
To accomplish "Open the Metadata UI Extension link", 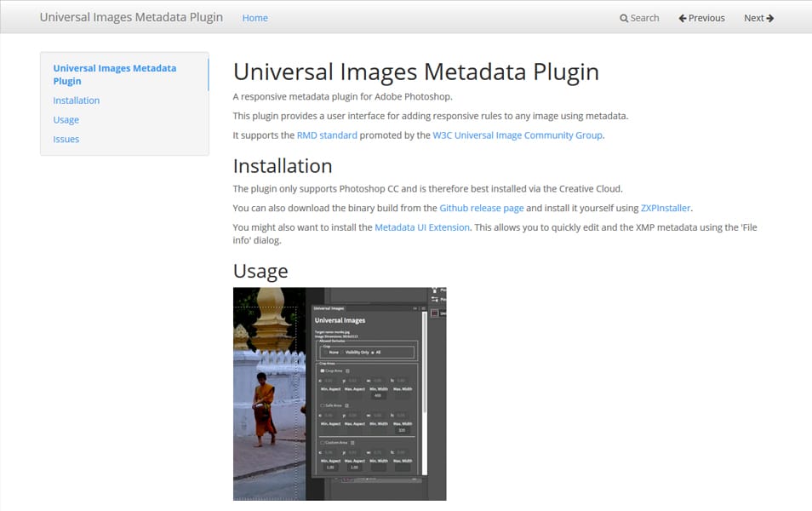I will pyautogui.click(x=422, y=227).
